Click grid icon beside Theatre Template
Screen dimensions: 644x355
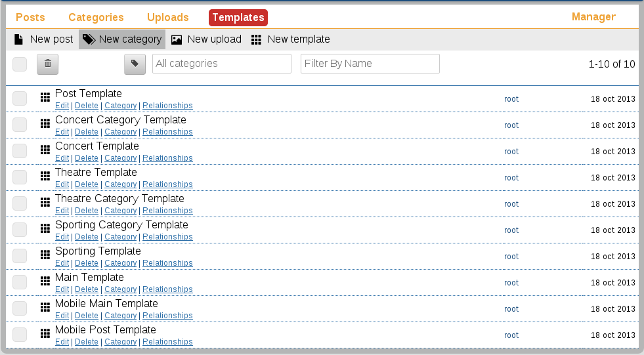click(x=45, y=176)
